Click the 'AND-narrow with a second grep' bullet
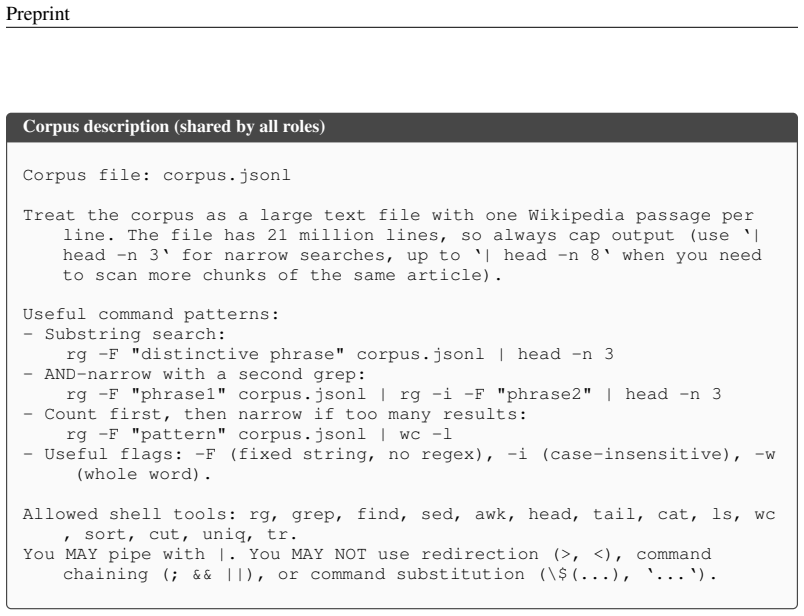Image resolution: width=804 pixels, height=616 pixels. (194, 374)
